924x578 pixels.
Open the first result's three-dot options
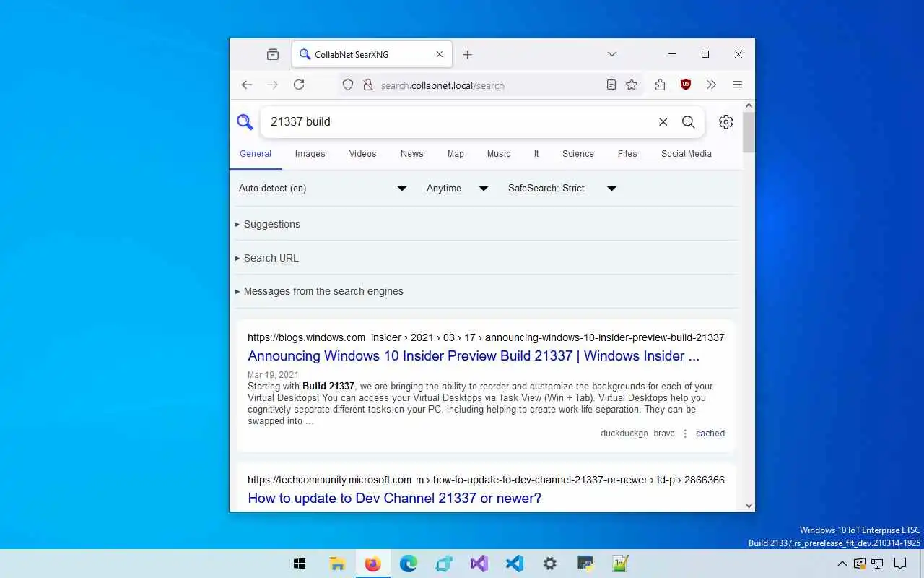click(x=685, y=433)
